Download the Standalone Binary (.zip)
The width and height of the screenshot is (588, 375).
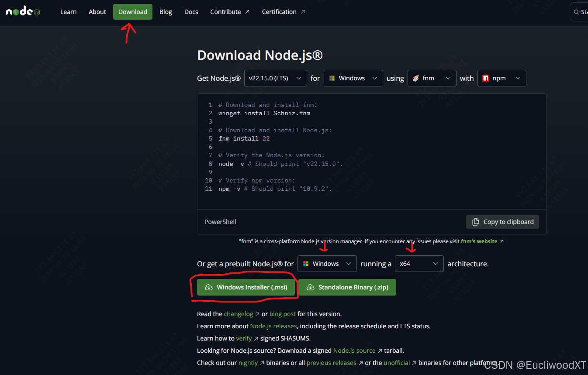tap(347, 287)
